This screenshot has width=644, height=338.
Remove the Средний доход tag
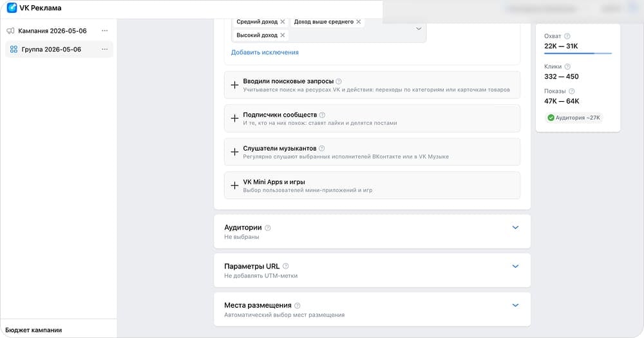tap(283, 22)
